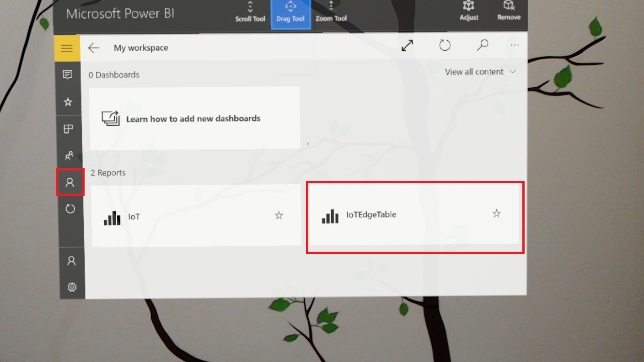Image resolution: width=644 pixels, height=362 pixels.
Task: Open the sidebar speech-bubble notifications icon
Action: [x=68, y=75]
